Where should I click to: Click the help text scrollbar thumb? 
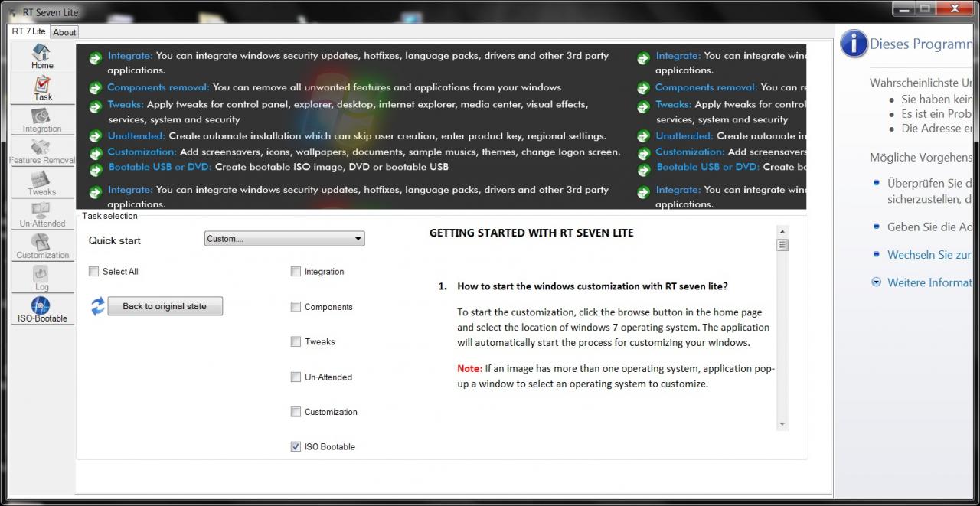pyautogui.click(x=782, y=245)
